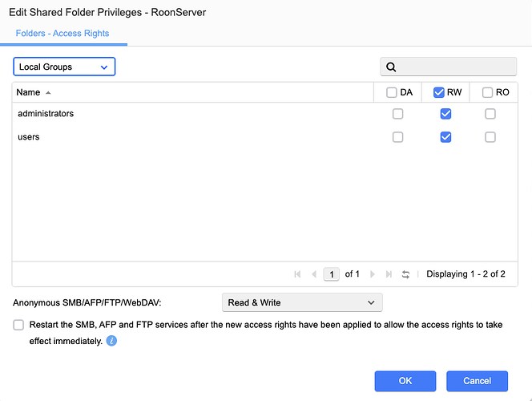Open info icon beside effect immediately
Viewport: 532px width, 401px height.
coord(111,341)
